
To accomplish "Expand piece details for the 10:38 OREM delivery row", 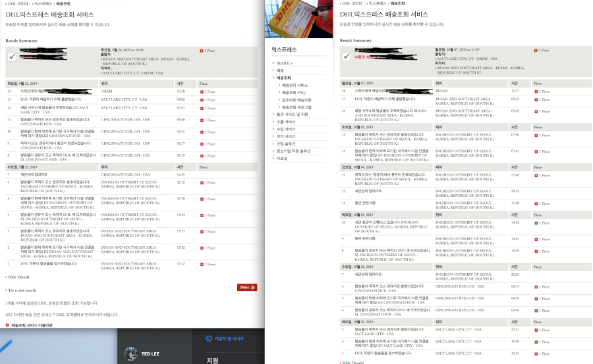I will pyautogui.click(x=202, y=92).
